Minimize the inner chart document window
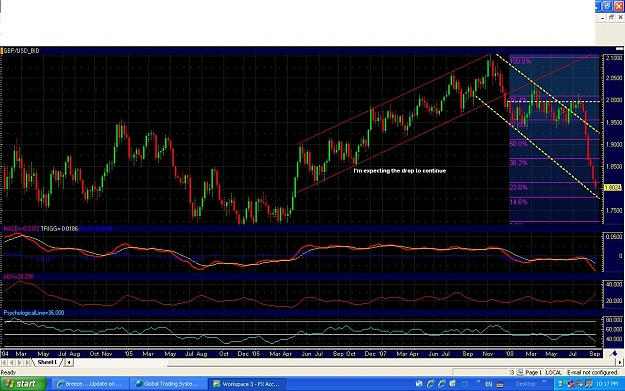625x391 pixels. (603, 17)
